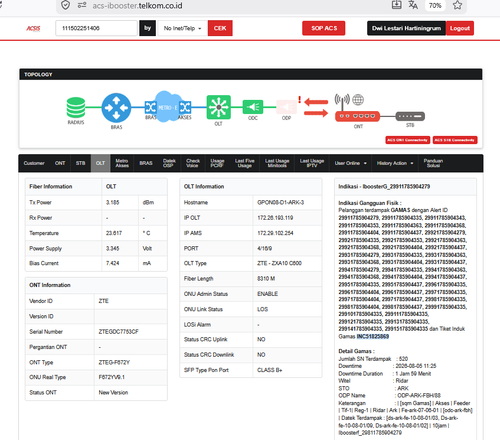Click the green OLT node icon
The width and height of the screenshot is (500, 440).
pos(218,107)
